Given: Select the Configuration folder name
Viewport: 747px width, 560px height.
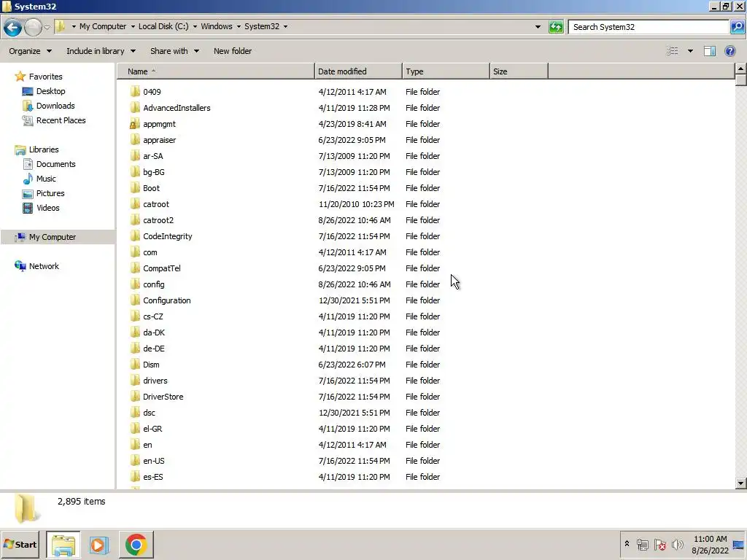Looking at the screenshot, I should click(x=167, y=300).
